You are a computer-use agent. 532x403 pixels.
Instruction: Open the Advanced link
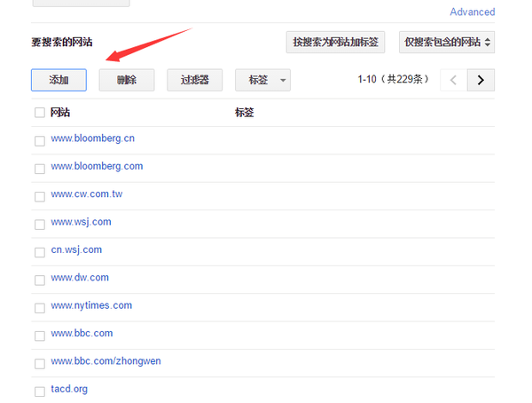(x=473, y=12)
